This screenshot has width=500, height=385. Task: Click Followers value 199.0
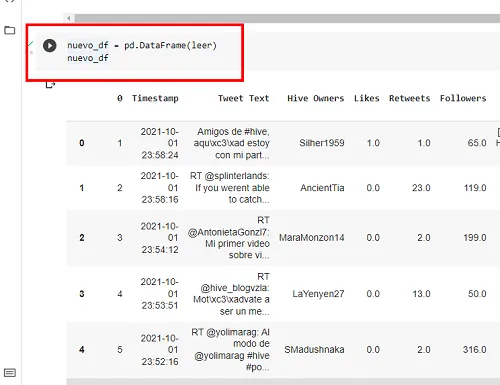[x=475, y=238]
